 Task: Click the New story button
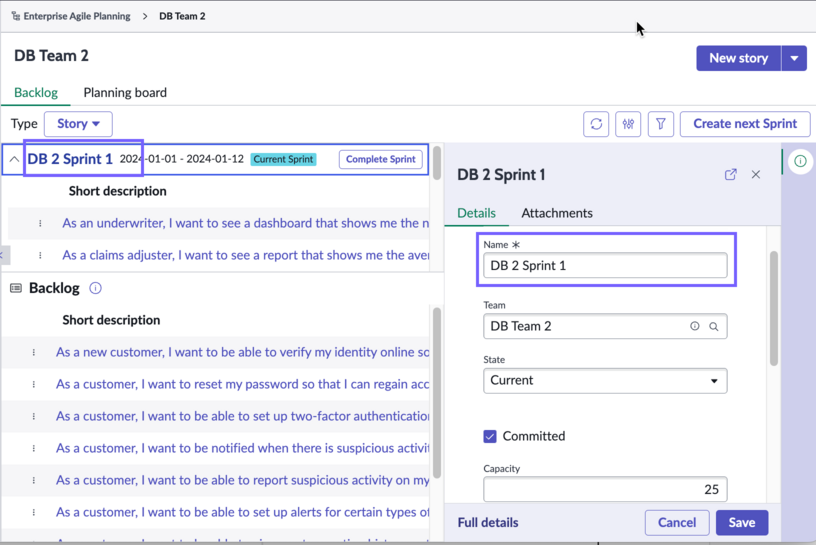tap(738, 58)
